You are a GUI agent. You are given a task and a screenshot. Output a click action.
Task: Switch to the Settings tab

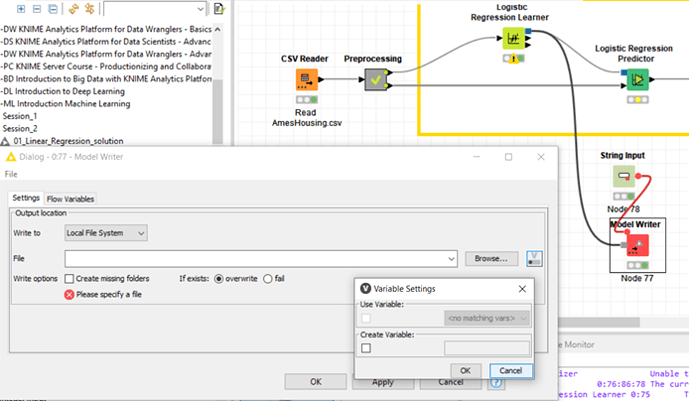26,198
